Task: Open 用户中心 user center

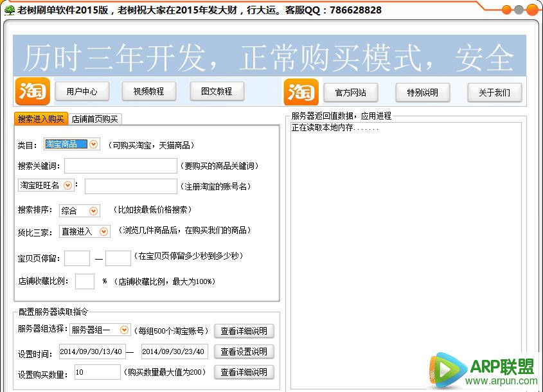Action: (x=82, y=91)
